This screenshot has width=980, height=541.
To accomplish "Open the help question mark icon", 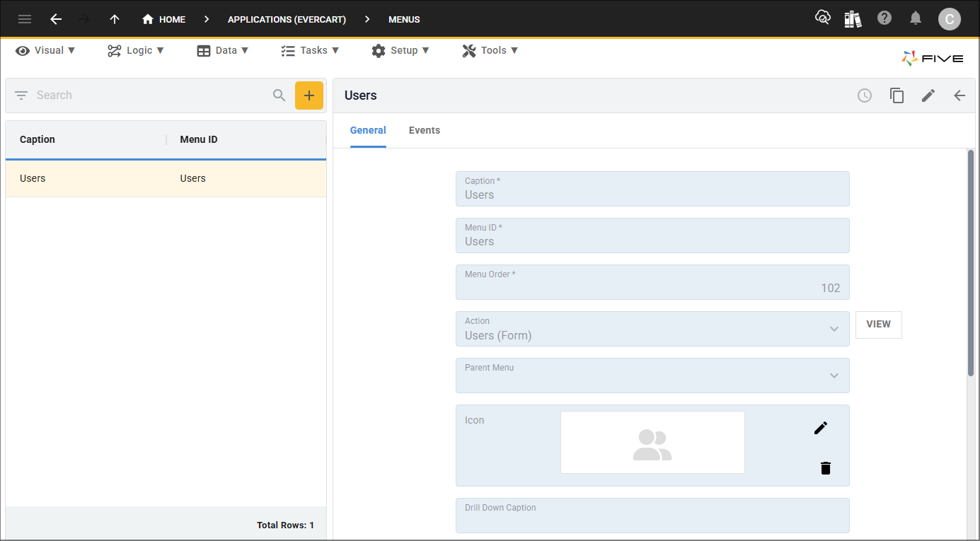I will point(884,18).
